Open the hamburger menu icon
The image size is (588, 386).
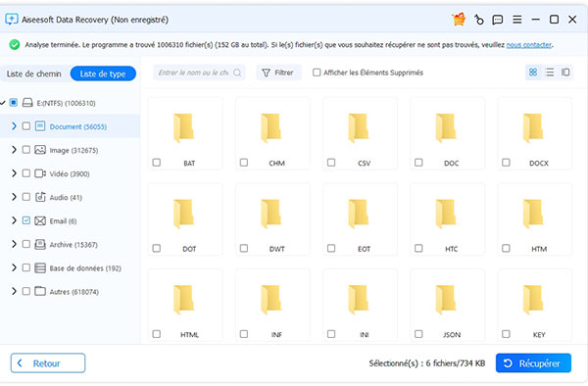click(x=517, y=20)
